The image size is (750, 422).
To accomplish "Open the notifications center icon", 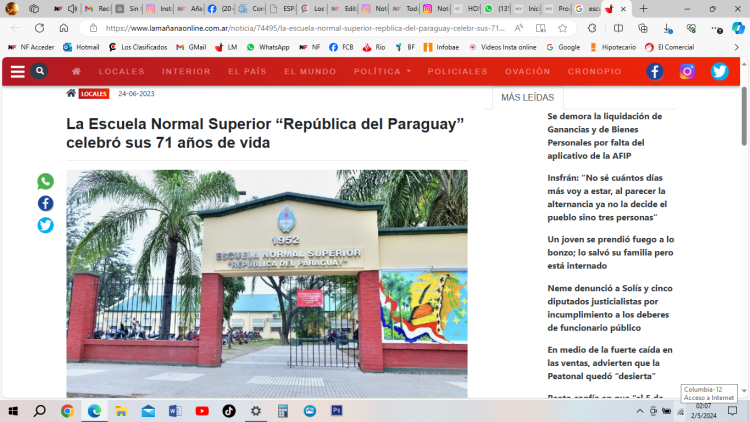I will click(732, 411).
